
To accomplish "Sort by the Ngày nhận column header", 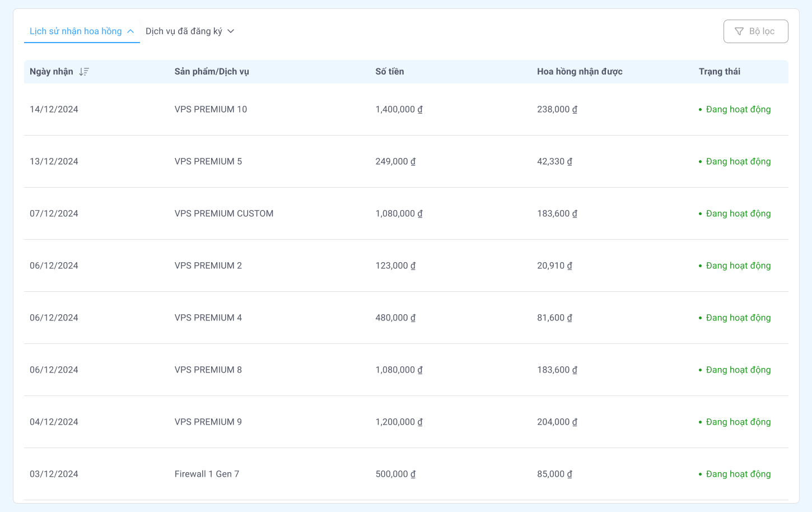I will (52, 72).
